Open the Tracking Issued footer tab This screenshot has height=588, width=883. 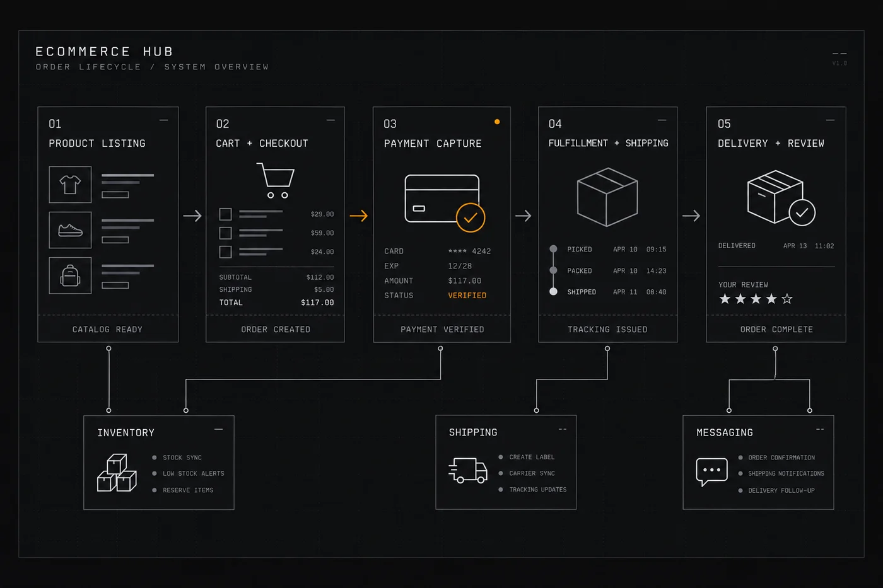608,329
